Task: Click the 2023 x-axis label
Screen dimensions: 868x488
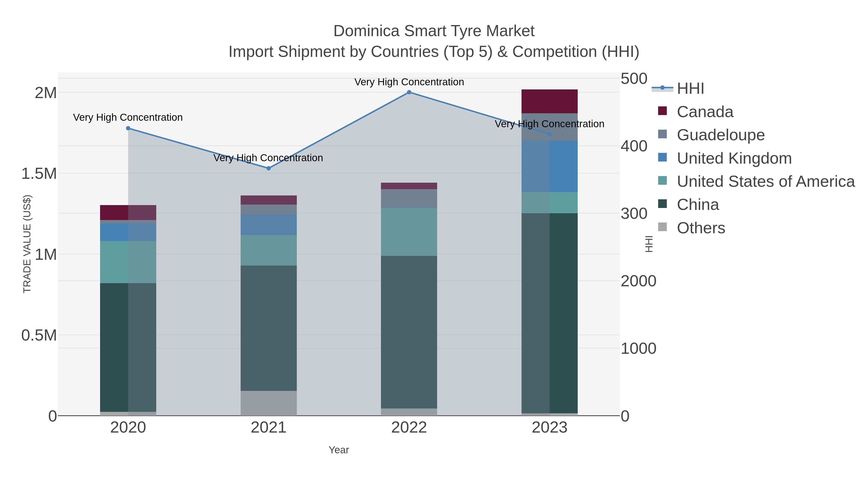Action: coord(549,428)
